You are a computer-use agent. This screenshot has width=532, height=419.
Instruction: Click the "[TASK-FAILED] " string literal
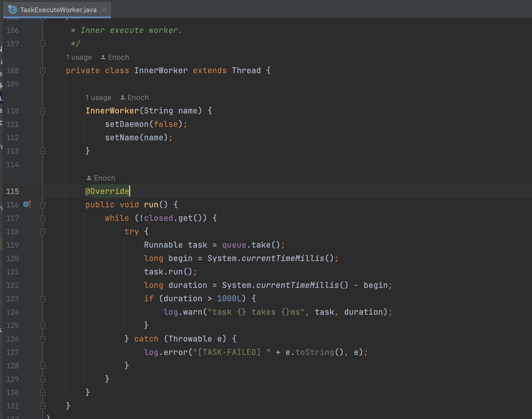232,352
